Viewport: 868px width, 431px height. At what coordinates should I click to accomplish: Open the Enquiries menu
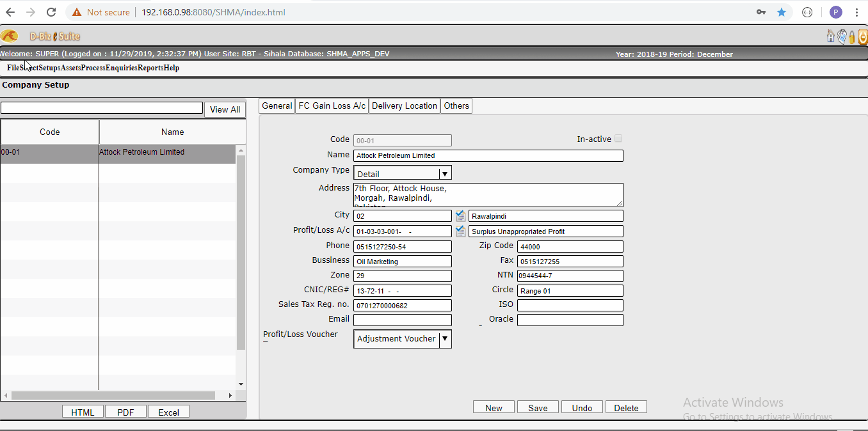[122, 68]
